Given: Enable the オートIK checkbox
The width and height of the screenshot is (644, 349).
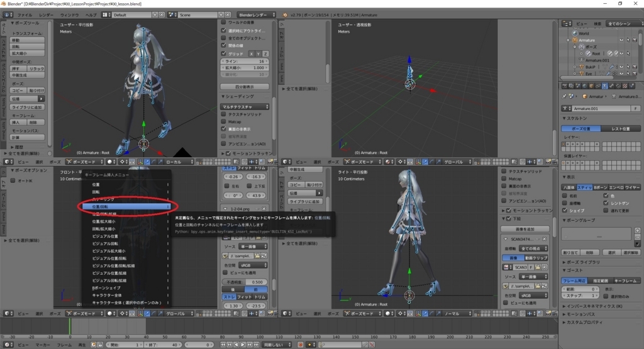Looking at the screenshot, I should pyautogui.click(x=13, y=180).
